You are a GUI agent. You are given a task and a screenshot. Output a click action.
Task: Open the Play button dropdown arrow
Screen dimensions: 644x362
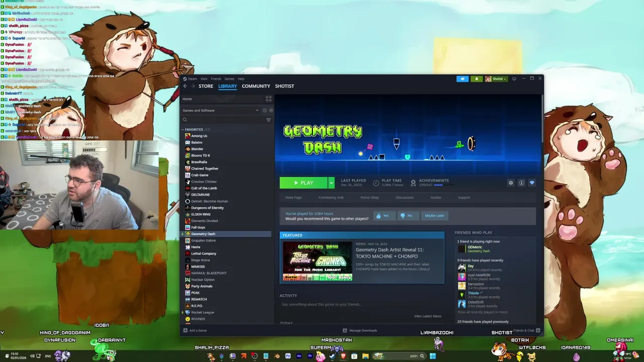(x=331, y=183)
